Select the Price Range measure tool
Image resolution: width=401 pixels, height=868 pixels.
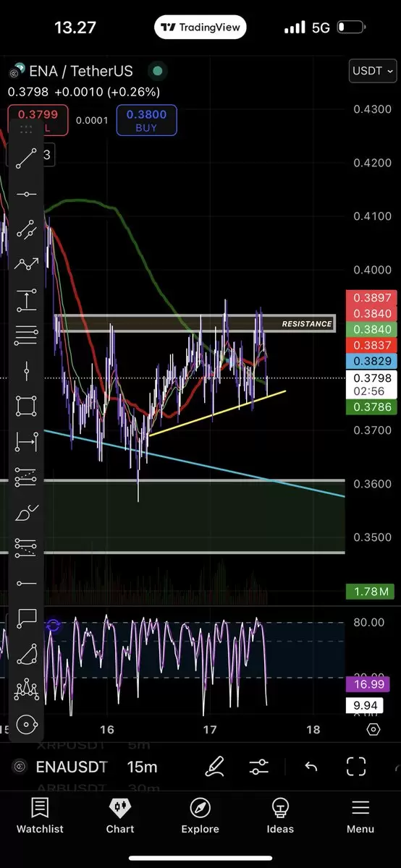(27, 299)
